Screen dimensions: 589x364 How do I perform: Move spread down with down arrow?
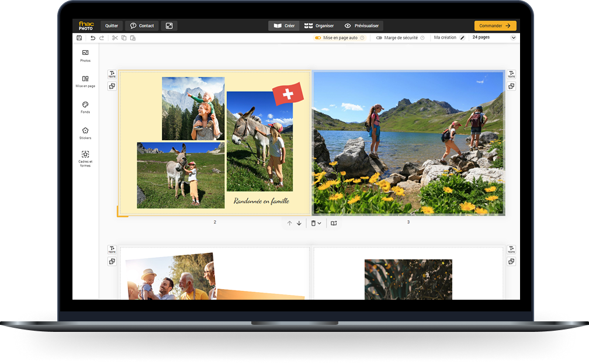299,223
